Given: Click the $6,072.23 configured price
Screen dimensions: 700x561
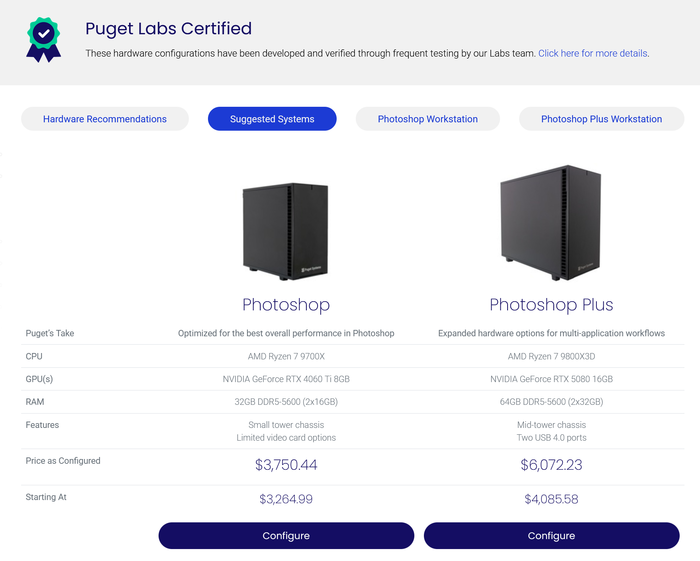Looking at the screenshot, I should [551, 465].
